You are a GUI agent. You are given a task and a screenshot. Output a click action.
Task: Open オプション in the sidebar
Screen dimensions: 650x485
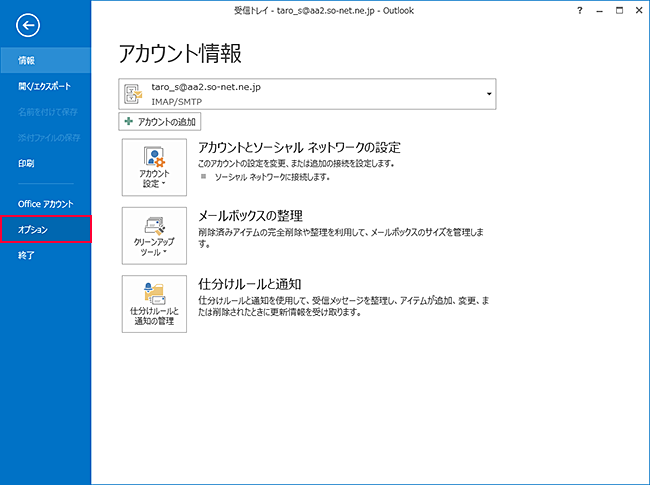point(46,230)
